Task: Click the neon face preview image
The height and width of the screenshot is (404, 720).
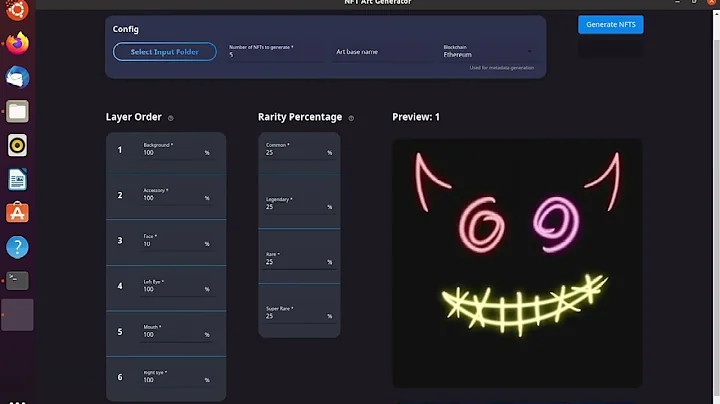Action: click(517, 263)
